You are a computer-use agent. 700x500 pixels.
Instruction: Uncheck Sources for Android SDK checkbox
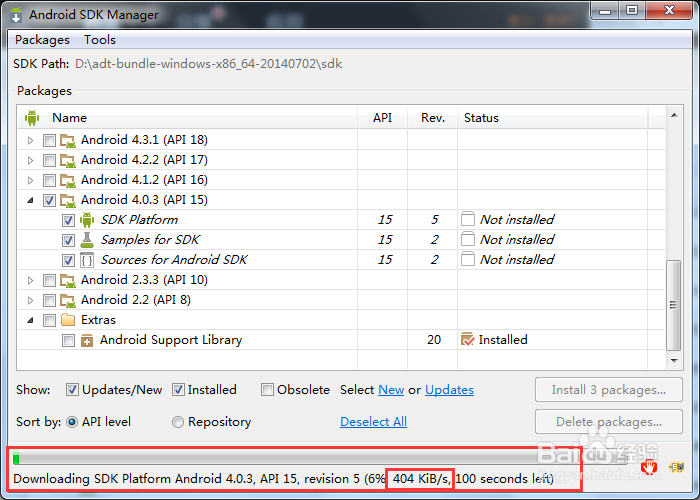68,260
